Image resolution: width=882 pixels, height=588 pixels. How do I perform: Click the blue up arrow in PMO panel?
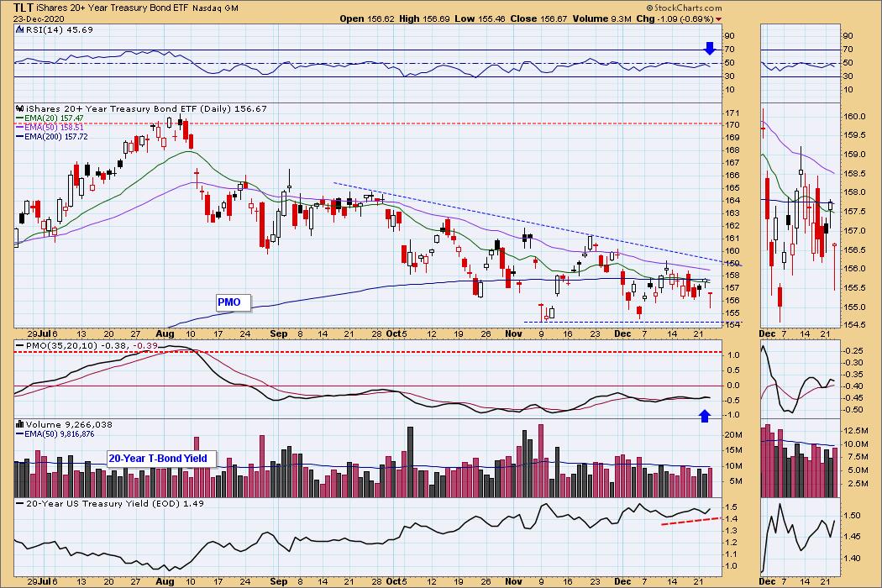[705, 416]
